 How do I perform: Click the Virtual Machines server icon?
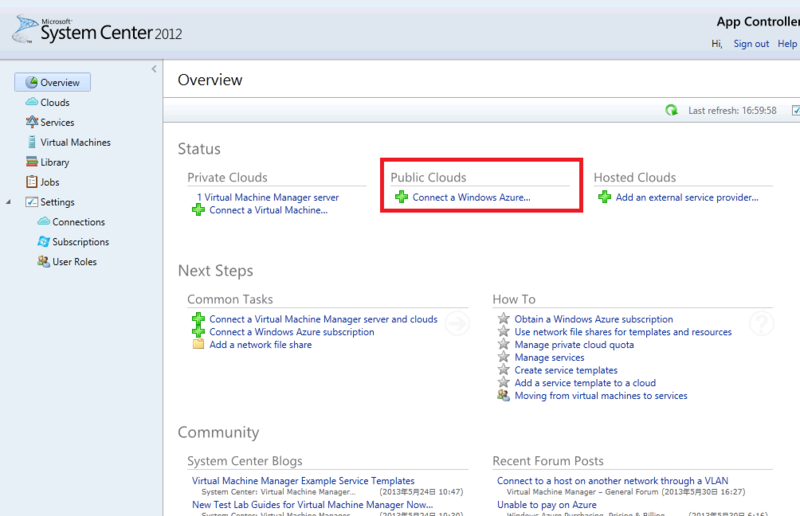click(32, 142)
